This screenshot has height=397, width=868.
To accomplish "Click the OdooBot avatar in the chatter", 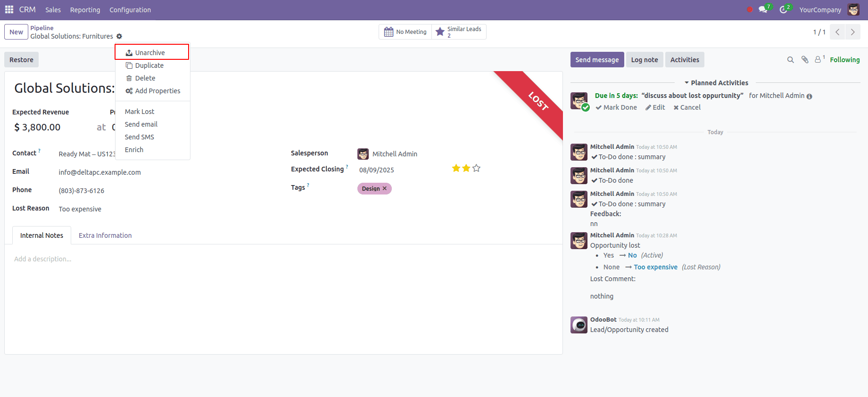I will click(x=579, y=325).
